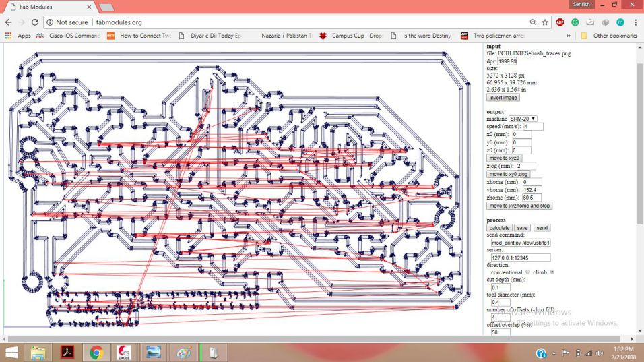
Task: Open a new tab button
Action: click(x=106, y=7)
